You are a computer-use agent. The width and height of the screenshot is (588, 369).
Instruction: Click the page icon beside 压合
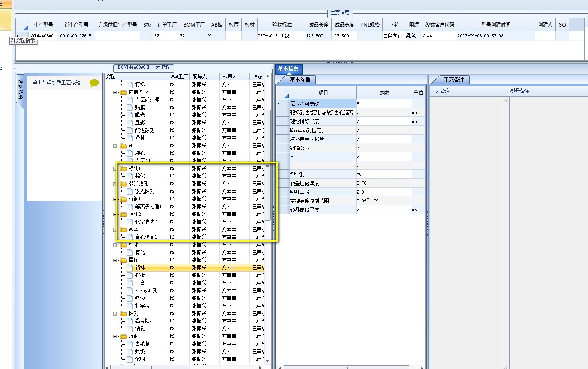click(x=130, y=283)
